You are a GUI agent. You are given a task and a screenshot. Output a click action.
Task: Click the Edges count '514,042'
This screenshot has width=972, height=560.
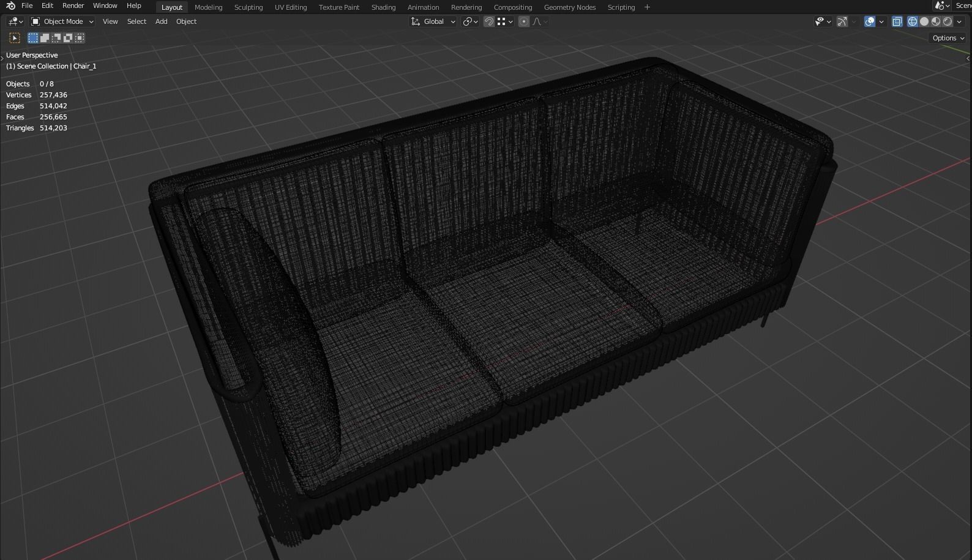click(53, 106)
